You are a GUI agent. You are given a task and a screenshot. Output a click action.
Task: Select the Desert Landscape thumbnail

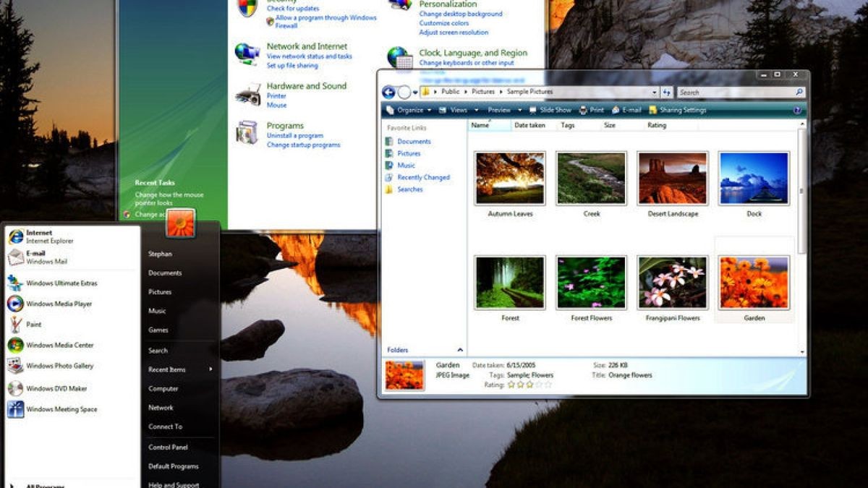(672, 178)
